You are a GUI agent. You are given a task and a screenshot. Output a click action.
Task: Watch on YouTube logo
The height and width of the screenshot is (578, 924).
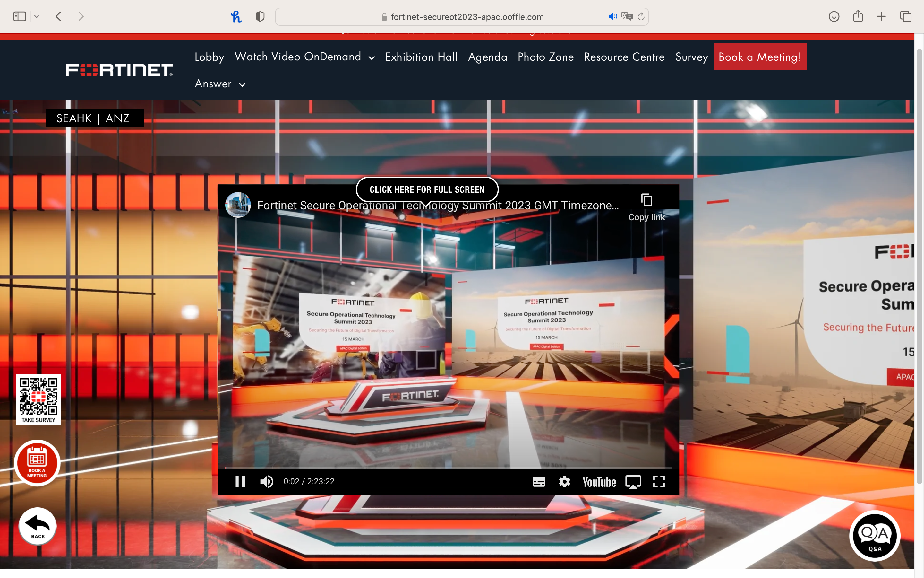(599, 482)
